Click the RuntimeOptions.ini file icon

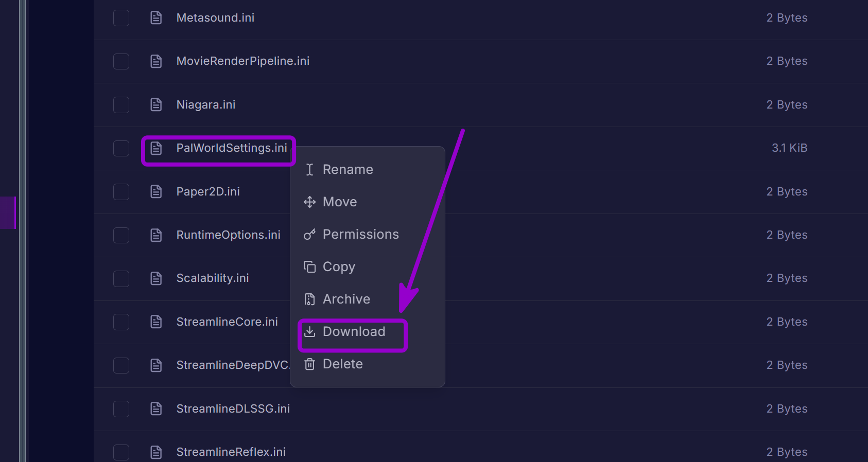pyautogui.click(x=156, y=235)
